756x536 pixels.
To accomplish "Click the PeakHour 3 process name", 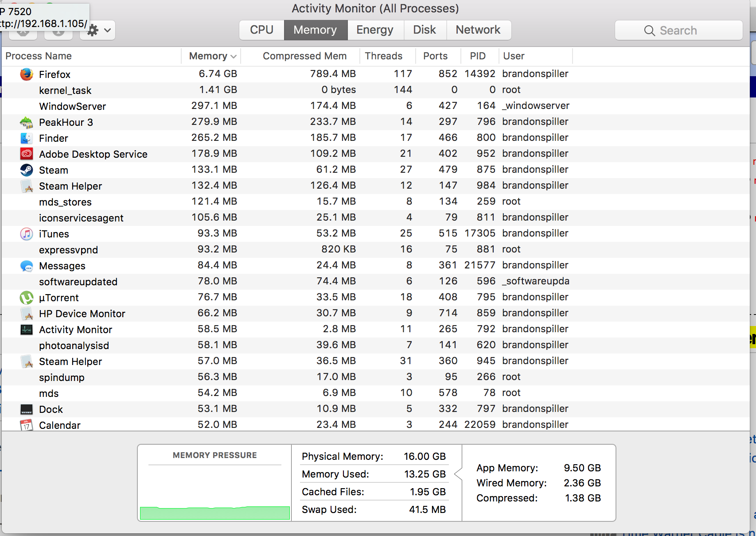I will click(66, 122).
